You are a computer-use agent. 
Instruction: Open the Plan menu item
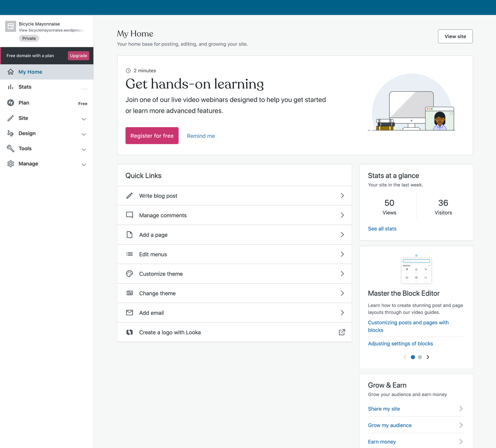[x=47, y=103]
